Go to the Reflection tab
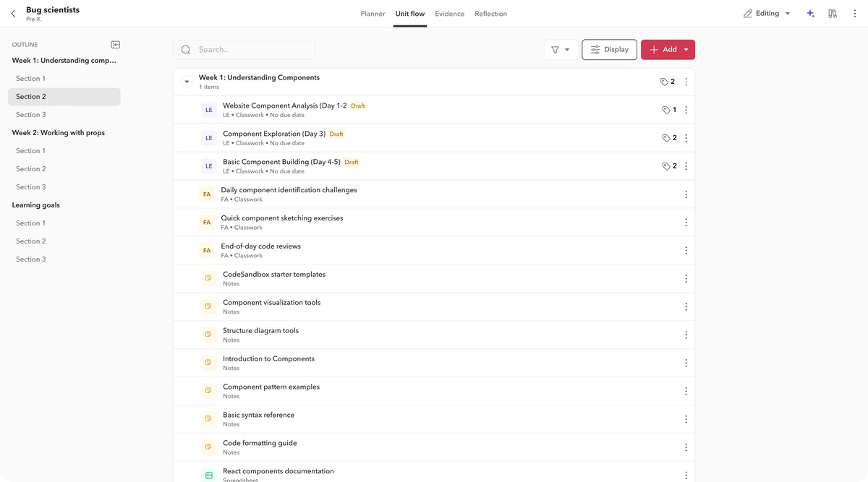 [490, 14]
